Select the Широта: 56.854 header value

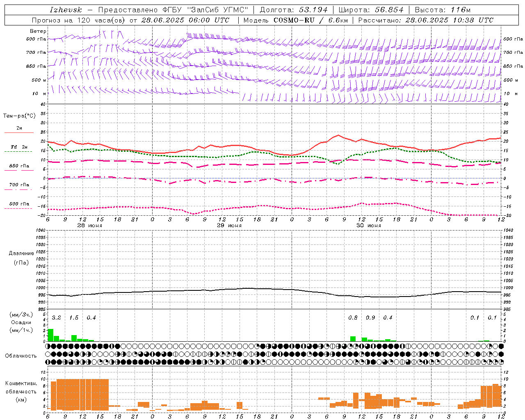[x=371, y=10]
